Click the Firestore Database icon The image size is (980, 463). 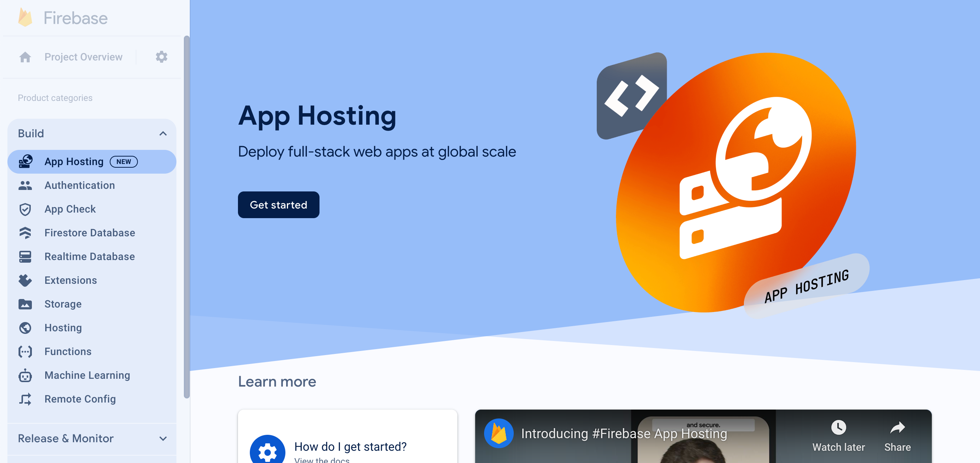26,233
